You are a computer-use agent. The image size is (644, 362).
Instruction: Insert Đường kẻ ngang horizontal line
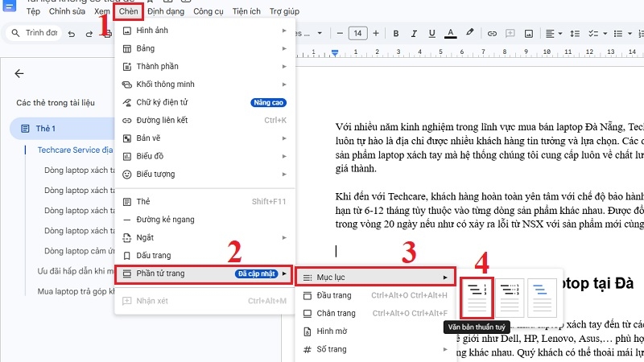click(x=204, y=220)
